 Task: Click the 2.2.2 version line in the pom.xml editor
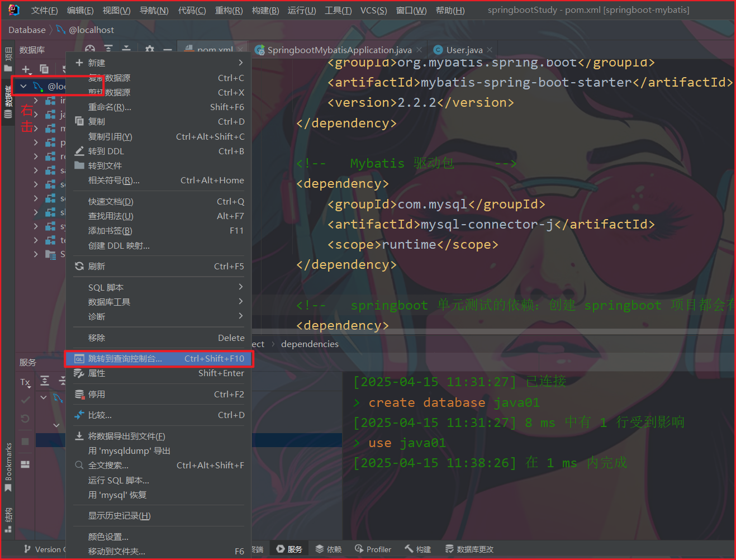click(x=420, y=103)
